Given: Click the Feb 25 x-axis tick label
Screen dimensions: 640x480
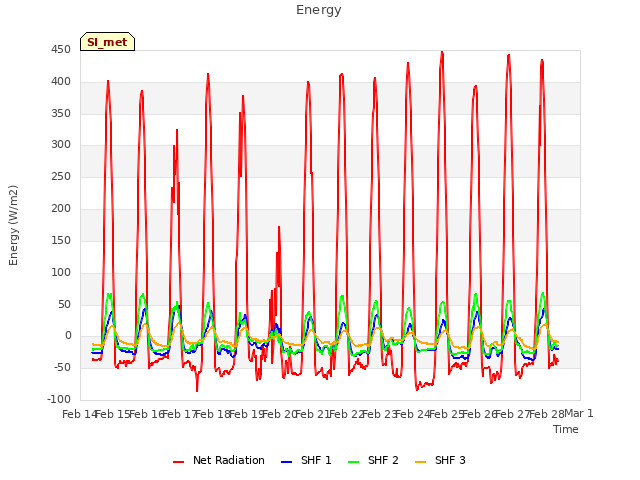Looking at the screenshot, I should point(447,414).
